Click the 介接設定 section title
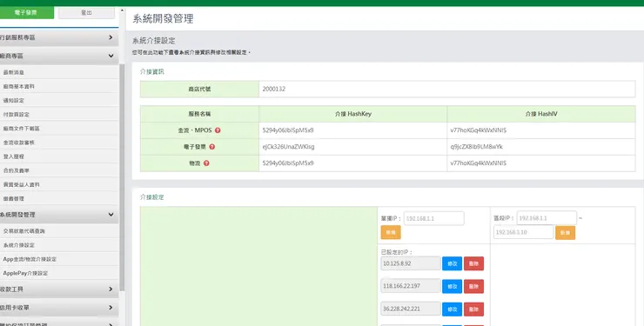Screen dimensions: 644x326 coord(152,197)
